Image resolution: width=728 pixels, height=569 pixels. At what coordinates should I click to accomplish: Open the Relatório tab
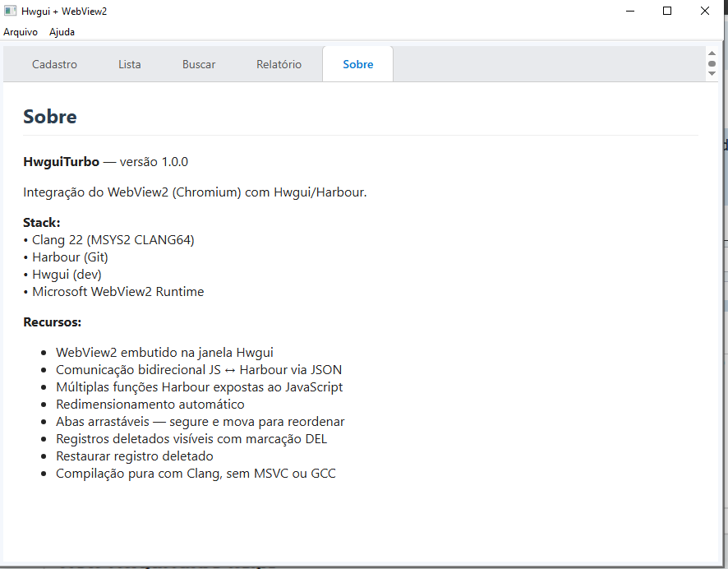[x=279, y=64]
